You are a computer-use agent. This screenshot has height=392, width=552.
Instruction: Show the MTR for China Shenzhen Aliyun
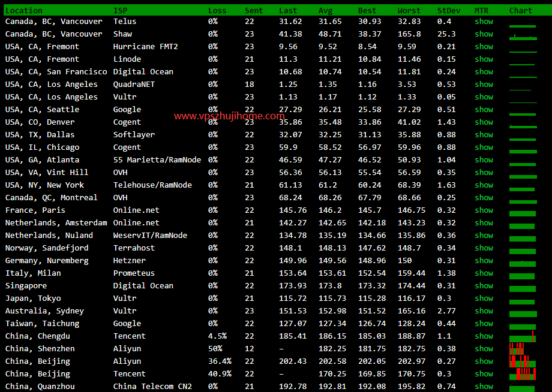pyautogui.click(x=484, y=349)
